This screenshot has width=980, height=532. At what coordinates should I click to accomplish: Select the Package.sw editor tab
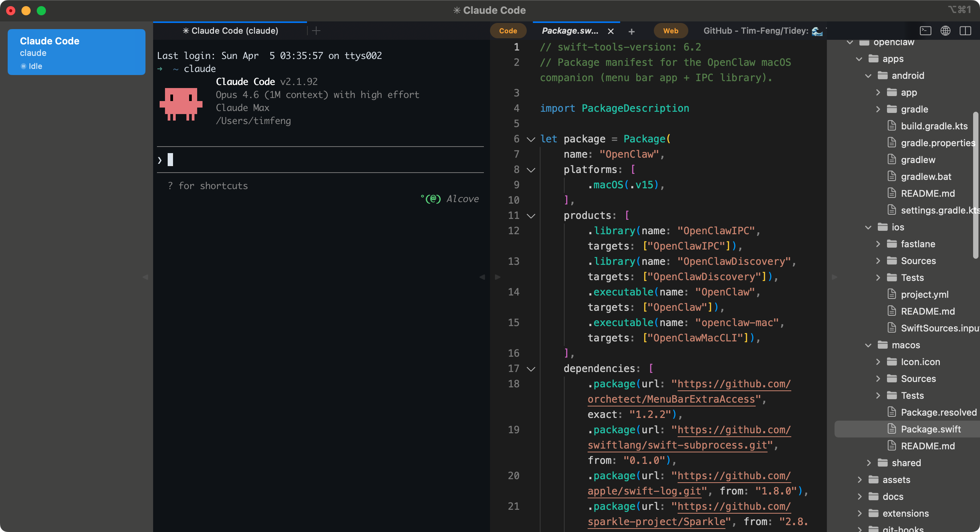click(569, 31)
